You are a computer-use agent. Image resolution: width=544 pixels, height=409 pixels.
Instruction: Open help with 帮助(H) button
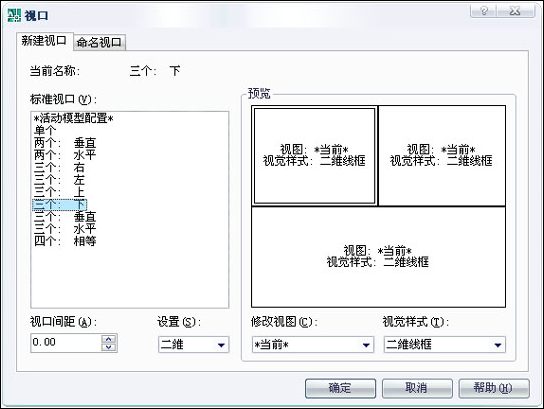tap(494, 388)
